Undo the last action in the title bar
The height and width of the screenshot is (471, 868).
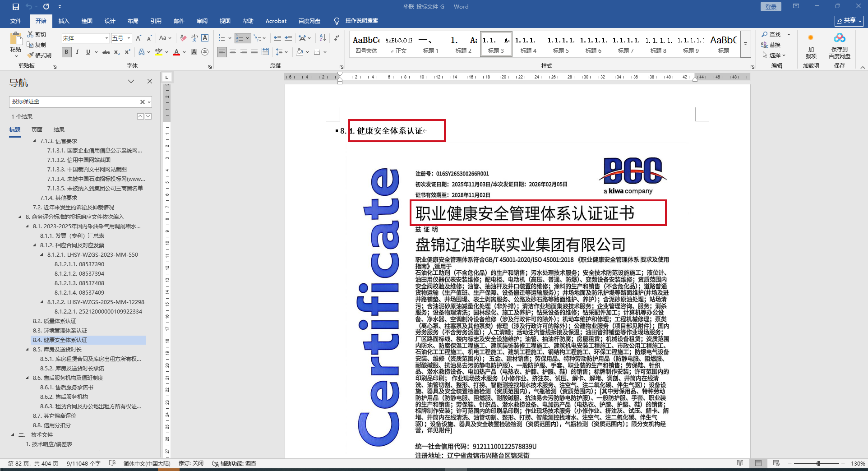29,7
